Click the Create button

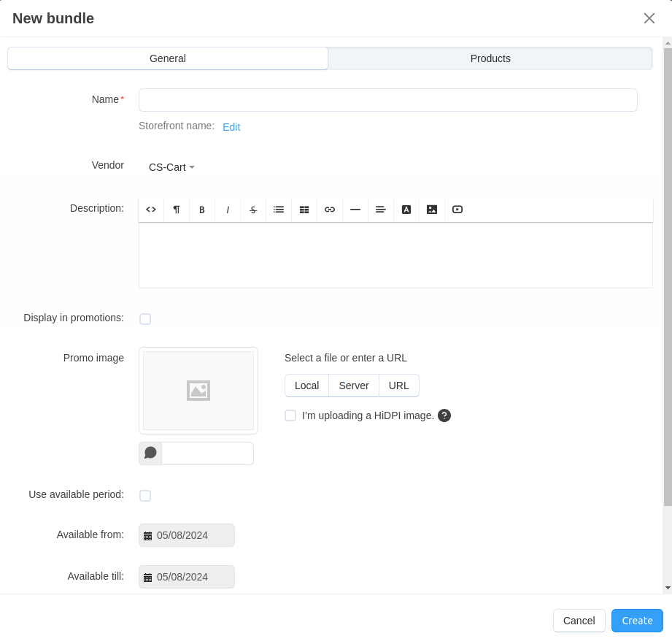pyautogui.click(x=637, y=621)
